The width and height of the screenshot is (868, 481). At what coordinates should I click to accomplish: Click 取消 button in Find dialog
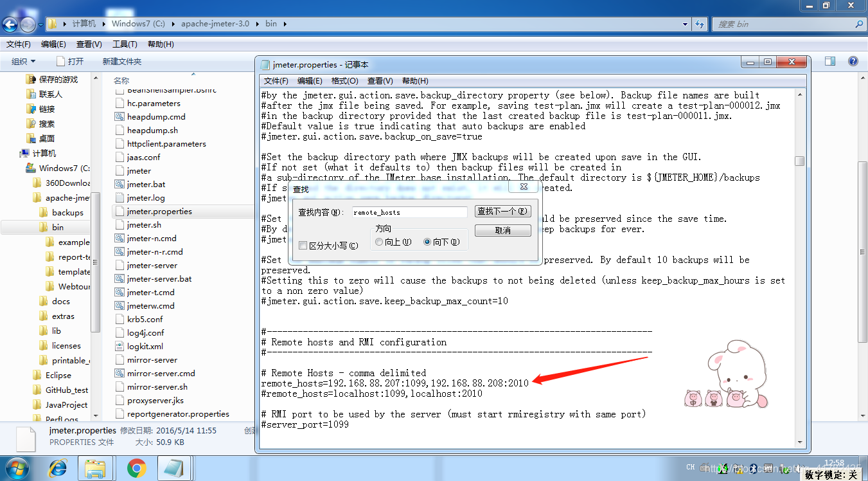click(503, 230)
